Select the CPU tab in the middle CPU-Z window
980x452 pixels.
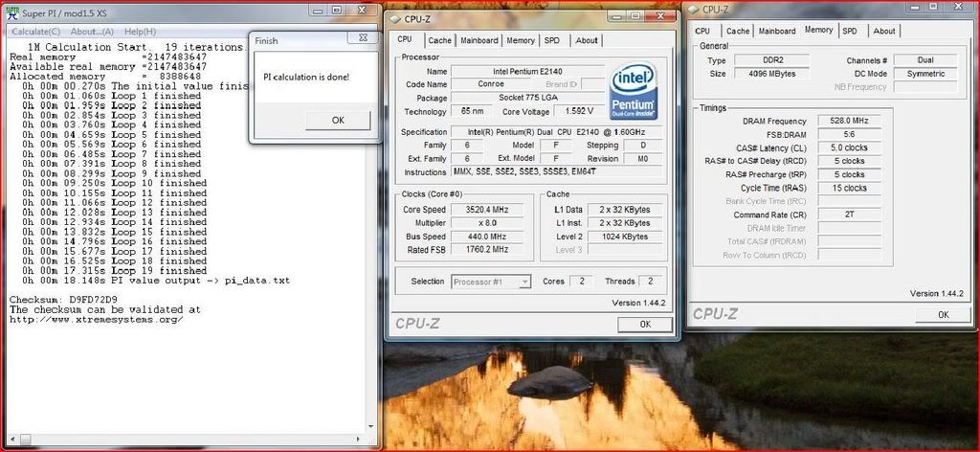click(x=405, y=38)
